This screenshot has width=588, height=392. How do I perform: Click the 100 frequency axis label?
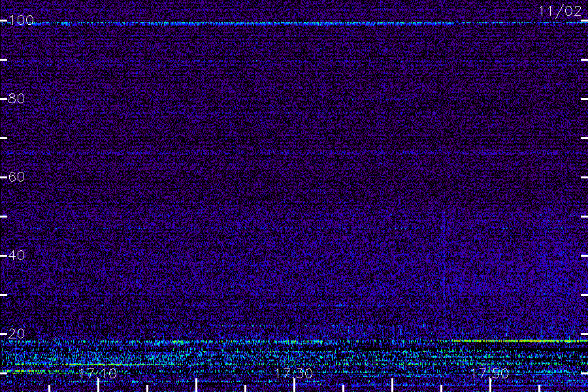21,20
